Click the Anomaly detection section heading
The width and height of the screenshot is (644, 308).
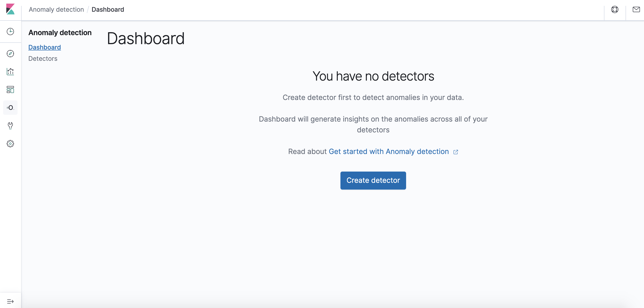[x=60, y=32]
